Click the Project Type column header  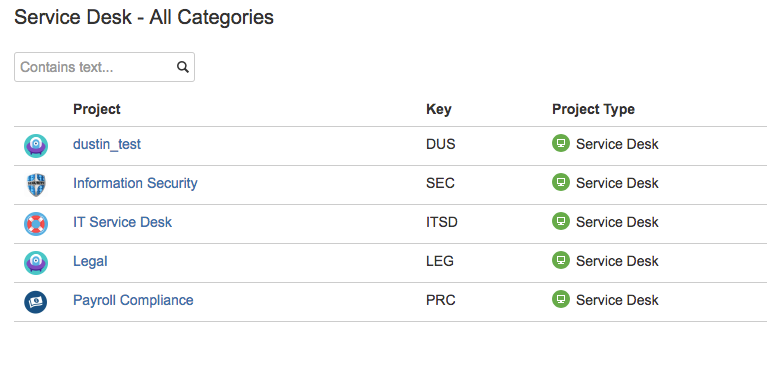[593, 109]
